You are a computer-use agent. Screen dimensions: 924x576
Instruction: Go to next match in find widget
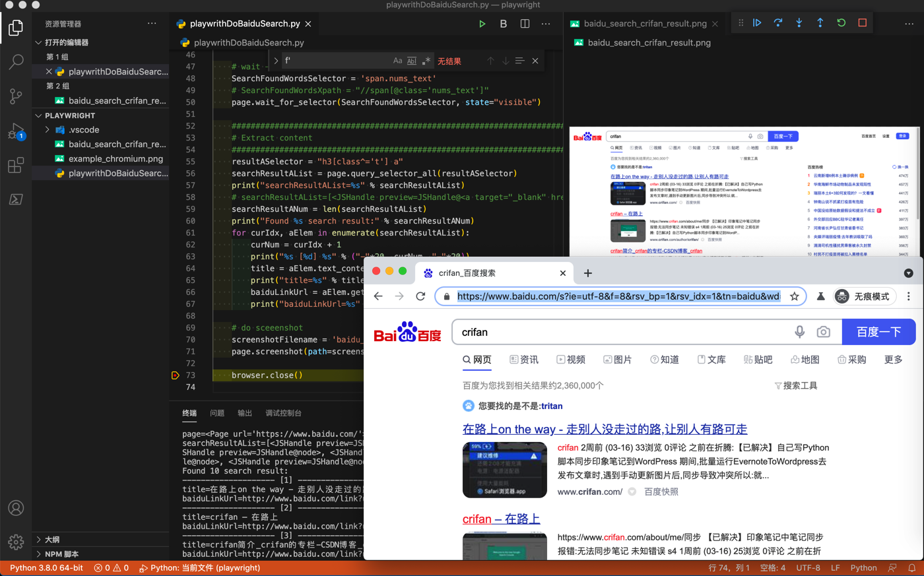(x=506, y=61)
